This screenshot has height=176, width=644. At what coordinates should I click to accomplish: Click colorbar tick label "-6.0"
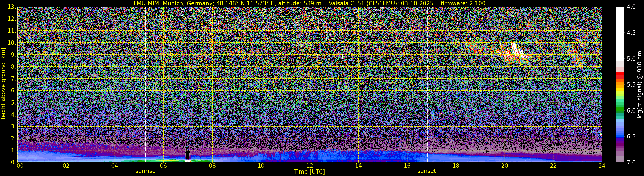(630, 110)
